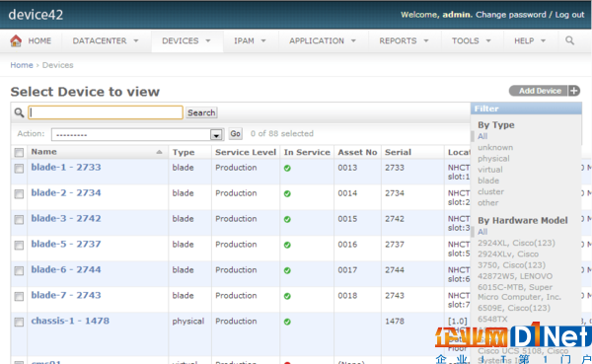Click the green in-service icon for blade-3

pyautogui.click(x=287, y=219)
